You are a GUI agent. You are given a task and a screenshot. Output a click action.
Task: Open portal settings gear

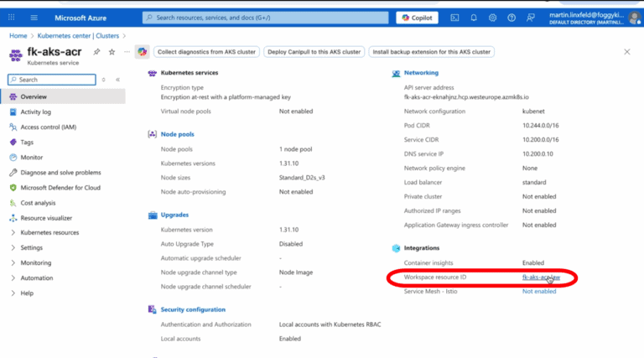pos(492,18)
